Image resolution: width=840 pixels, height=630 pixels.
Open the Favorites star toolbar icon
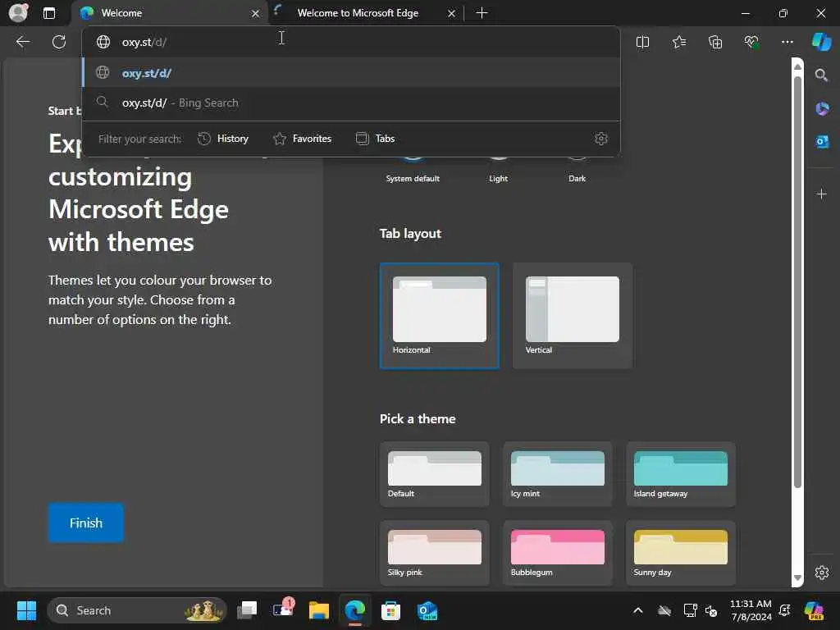pyautogui.click(x=678, y=42)
